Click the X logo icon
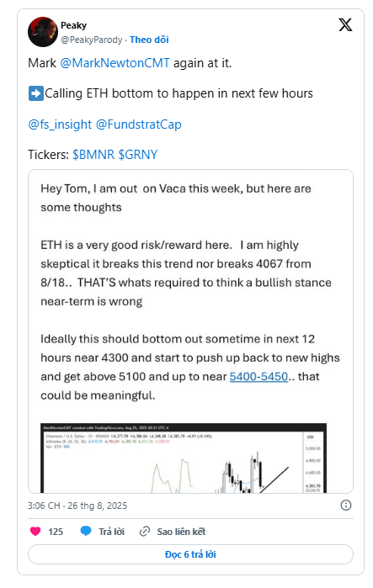 pyautogui.click(x=345, y=25)
